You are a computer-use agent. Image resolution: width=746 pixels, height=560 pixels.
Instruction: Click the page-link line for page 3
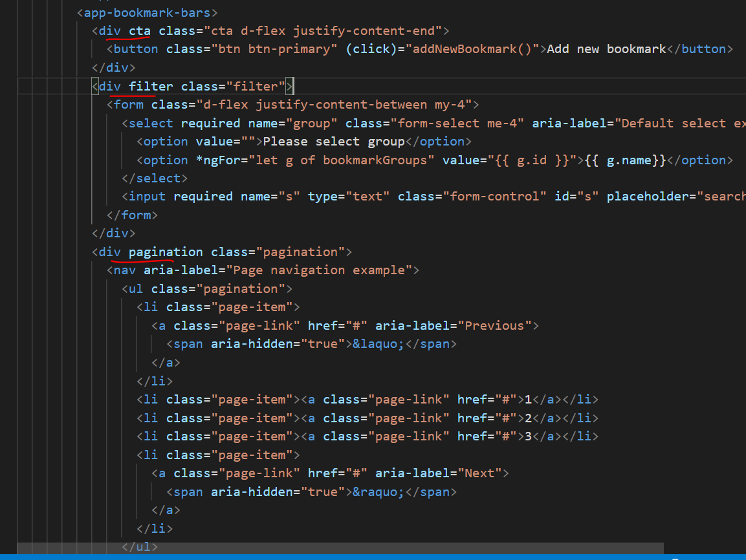point(368,436)
